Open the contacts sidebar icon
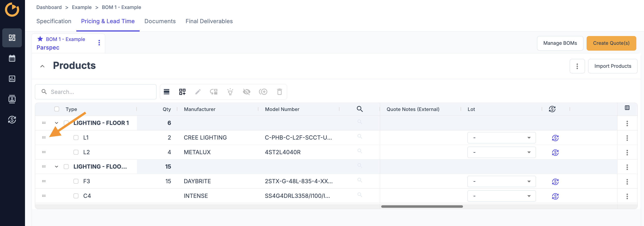The image size is (644, 226). [x=12, y=99]
